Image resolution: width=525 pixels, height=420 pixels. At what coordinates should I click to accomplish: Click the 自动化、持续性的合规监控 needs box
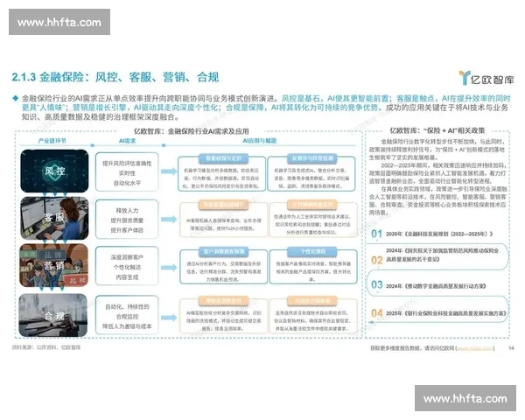[127, 315]
